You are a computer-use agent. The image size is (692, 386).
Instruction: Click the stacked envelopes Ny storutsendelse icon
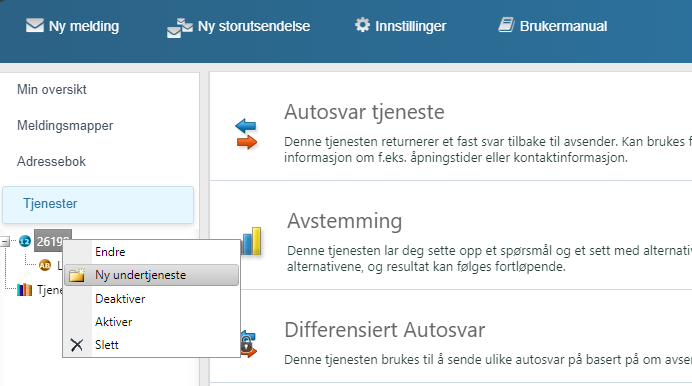(x=180, y=28)
